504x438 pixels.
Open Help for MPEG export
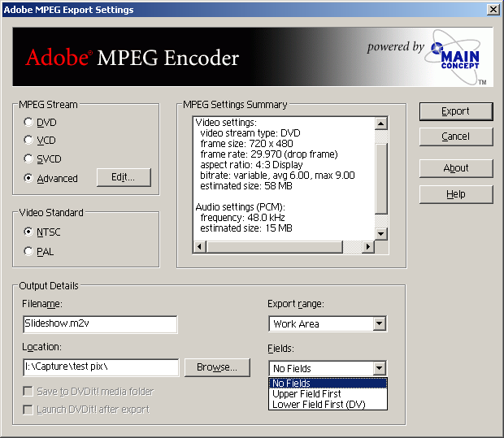[456, 194]
